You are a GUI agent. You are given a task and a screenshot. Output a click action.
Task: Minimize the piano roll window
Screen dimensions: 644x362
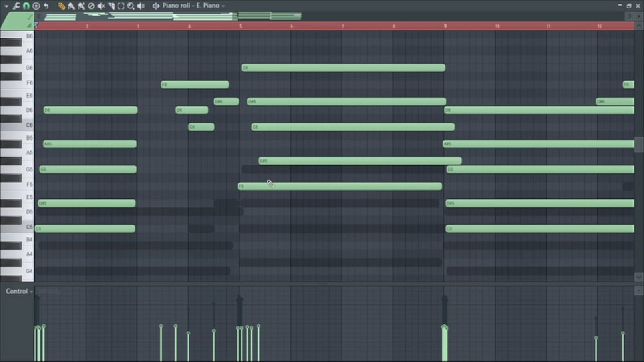coord(620,5)
